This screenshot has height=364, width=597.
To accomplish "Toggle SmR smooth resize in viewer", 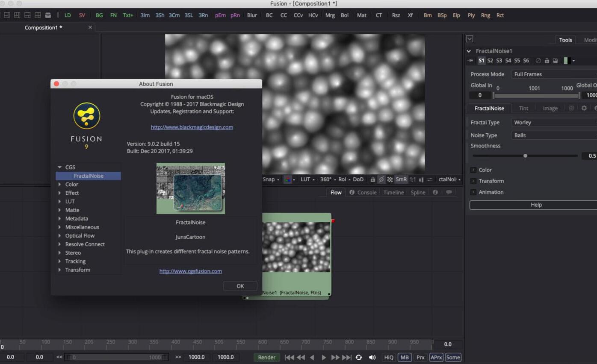I will tap(401, 179).
